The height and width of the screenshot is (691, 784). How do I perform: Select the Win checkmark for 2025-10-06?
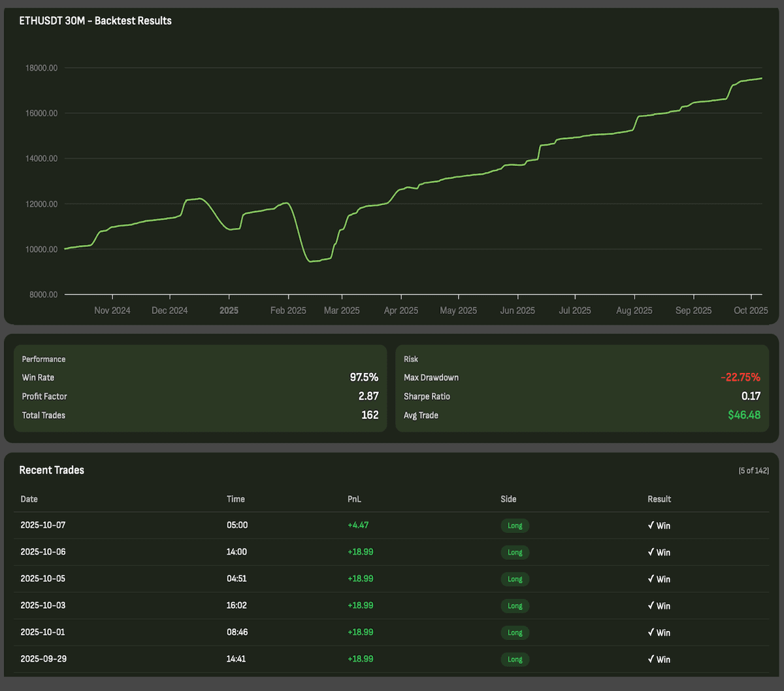[659, 552]
